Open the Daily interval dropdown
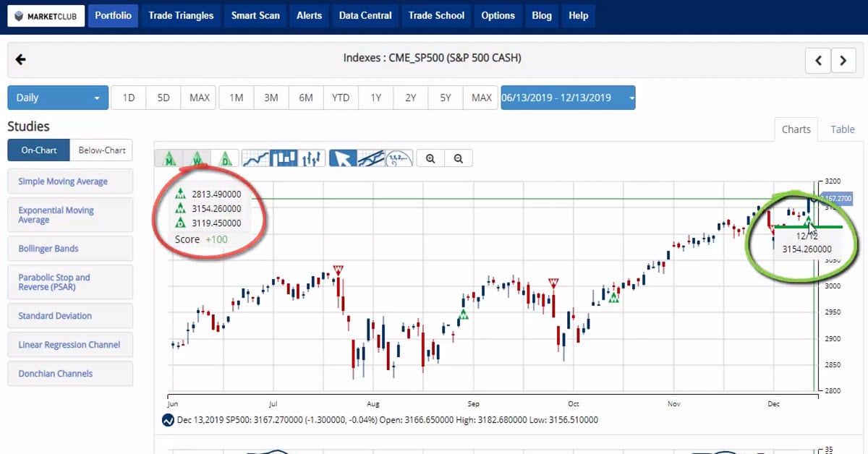Viewport: 868px width, 454px height. click(x=58, y=98)
